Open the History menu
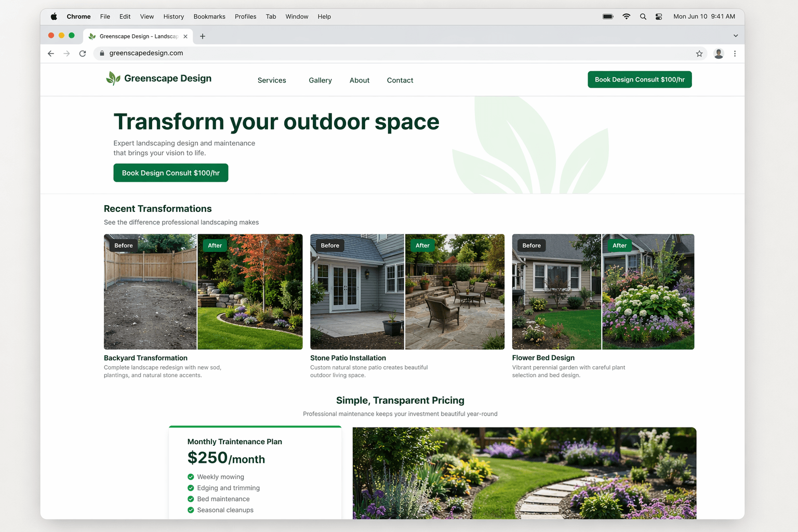Viewport: 798px width, 532px height. click(174, 17)
